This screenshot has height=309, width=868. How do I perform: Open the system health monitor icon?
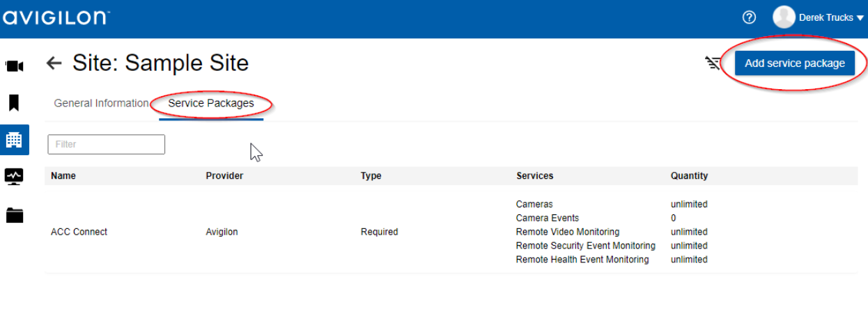14,177
